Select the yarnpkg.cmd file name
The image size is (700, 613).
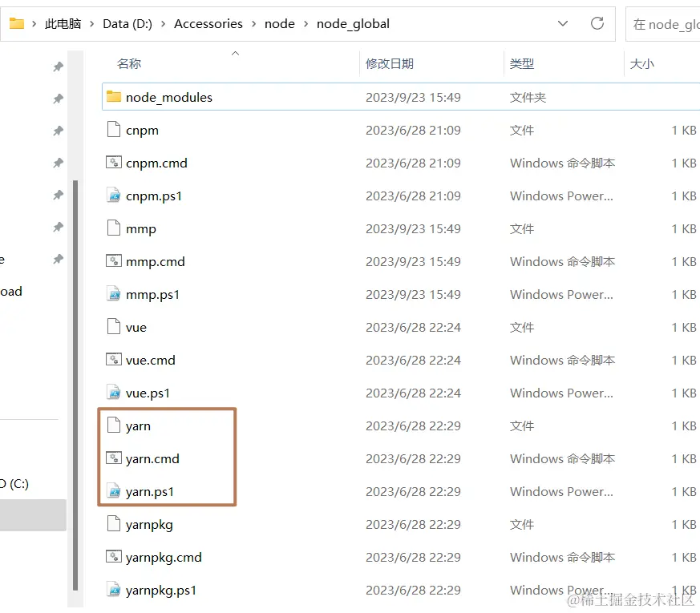pyautogui.click(x=164, y=558)
